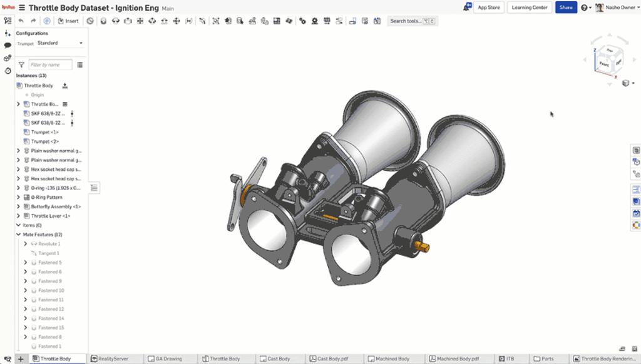
Task: Toggle the list view icon beside the filter field
Action: pyautogui.click(x=80, y=64)
